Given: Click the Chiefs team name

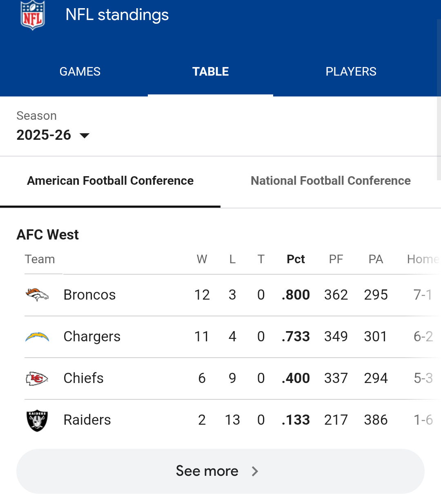Looking at the screenshot, I should 83,378.
